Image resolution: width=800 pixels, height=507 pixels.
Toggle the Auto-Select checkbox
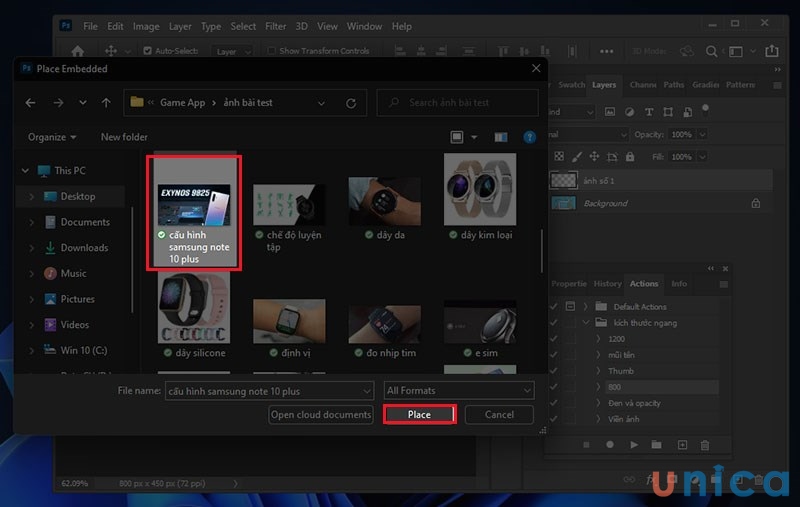tap(148, 51)
